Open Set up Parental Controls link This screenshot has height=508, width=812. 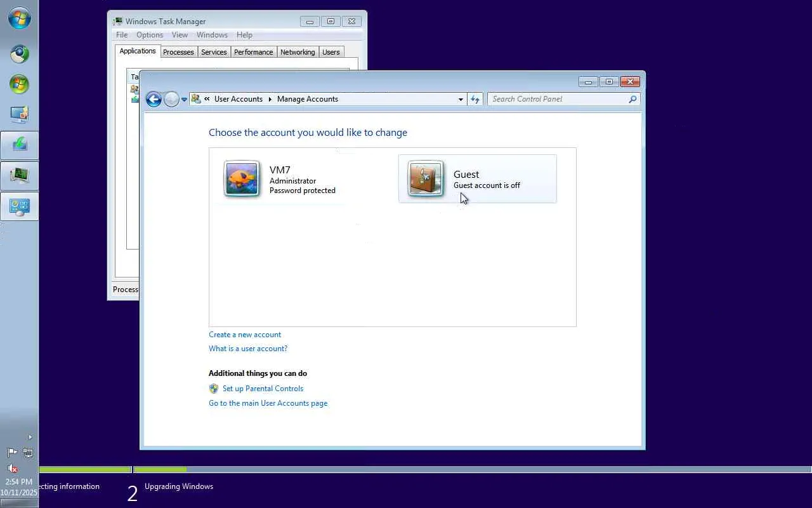263,389
